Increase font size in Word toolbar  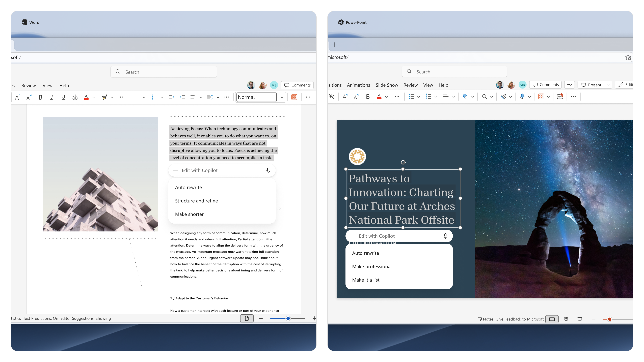pos(17,97)
